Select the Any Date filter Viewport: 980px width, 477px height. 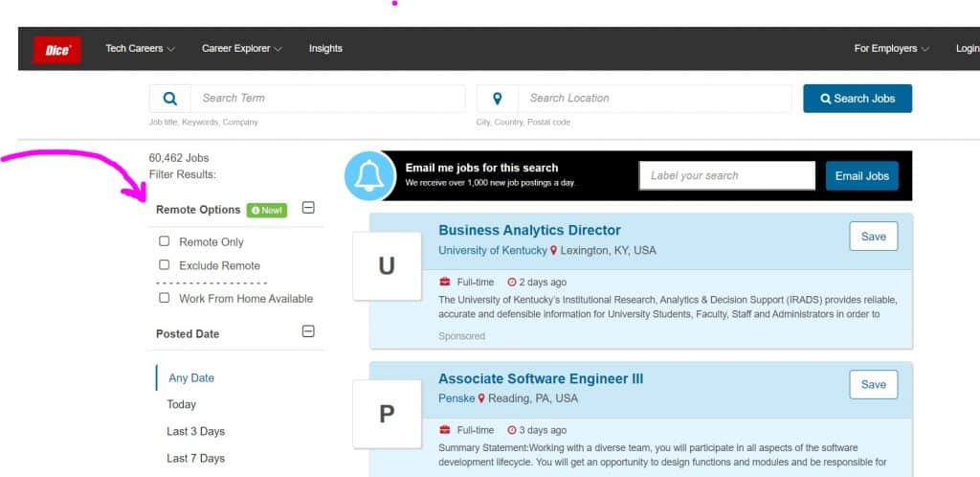[x=191, y=378]
